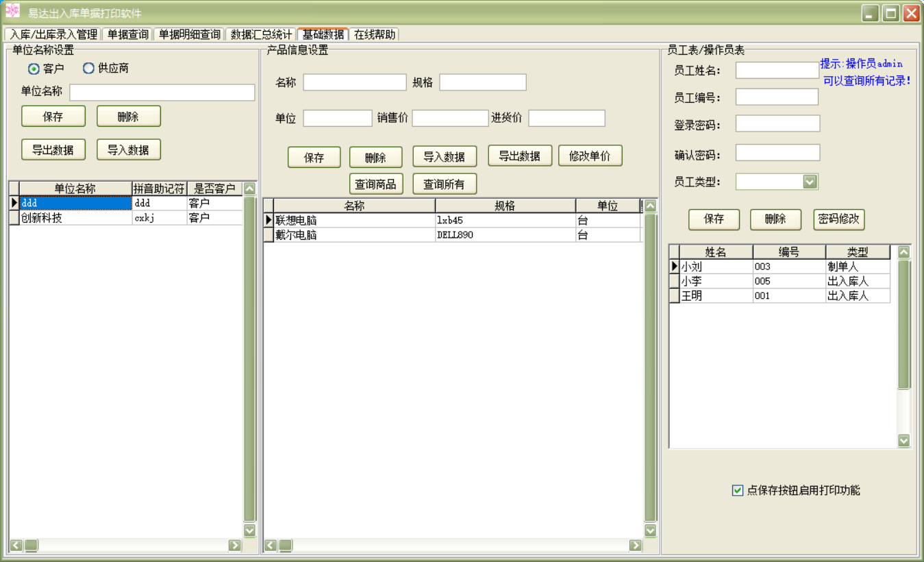
Task: Click the 查询商品 button
Action: click(x=376, y=184)
